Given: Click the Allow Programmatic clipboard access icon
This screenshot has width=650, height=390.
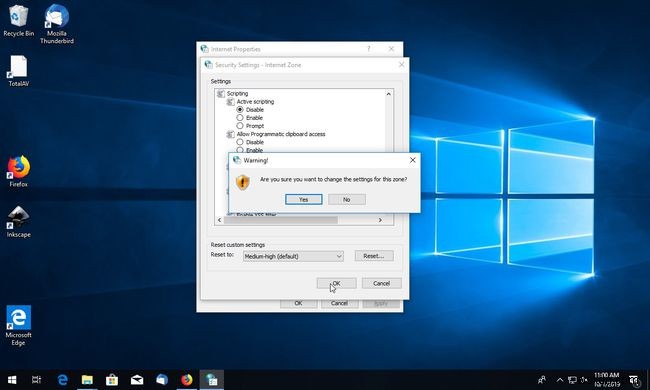Looking at the screenshot, I should (x=230, y=134).
